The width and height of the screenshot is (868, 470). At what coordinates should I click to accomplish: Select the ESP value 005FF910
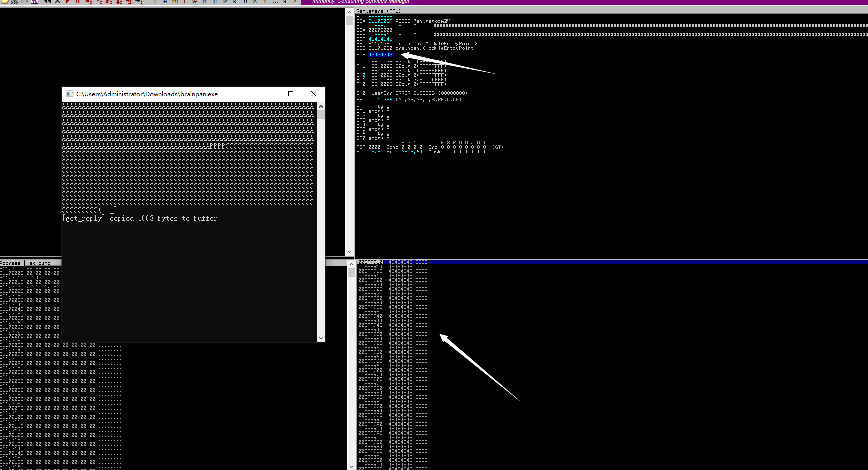coord(380,35)
